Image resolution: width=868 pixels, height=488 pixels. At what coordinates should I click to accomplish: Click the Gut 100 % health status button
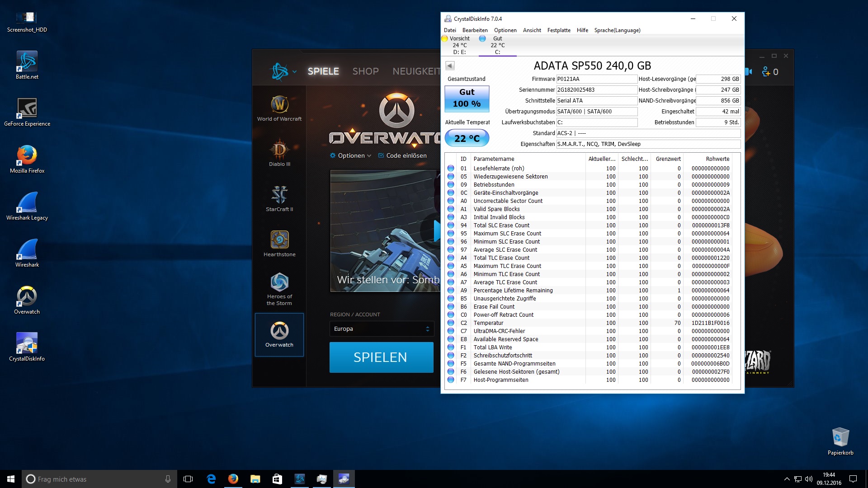[x=467, y=98]
